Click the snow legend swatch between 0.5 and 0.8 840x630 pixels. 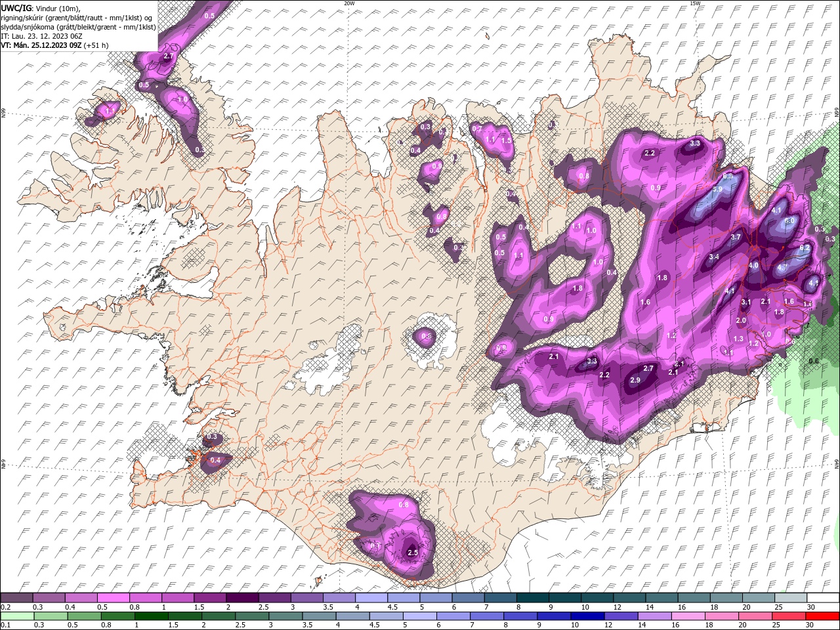tap(113, 598)
